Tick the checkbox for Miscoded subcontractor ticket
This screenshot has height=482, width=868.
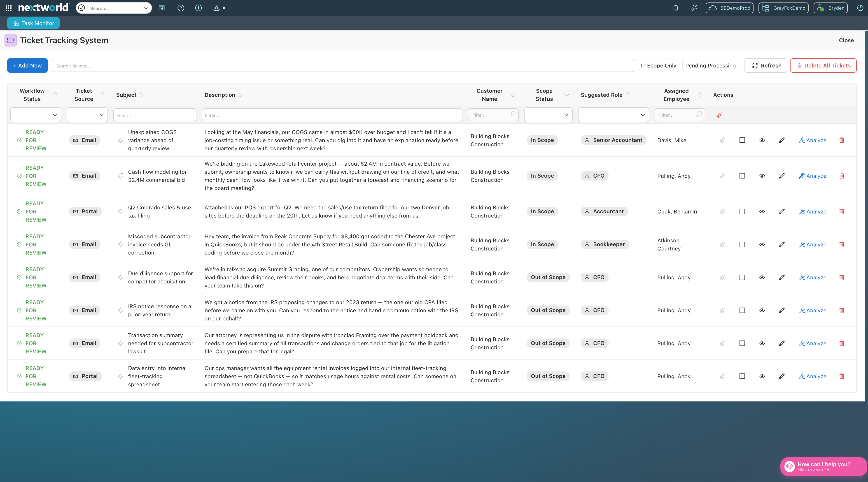pos(742,245)
